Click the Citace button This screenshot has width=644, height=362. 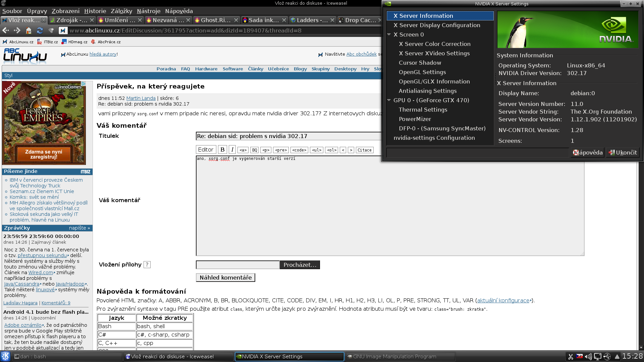click(x=364, y=150)
